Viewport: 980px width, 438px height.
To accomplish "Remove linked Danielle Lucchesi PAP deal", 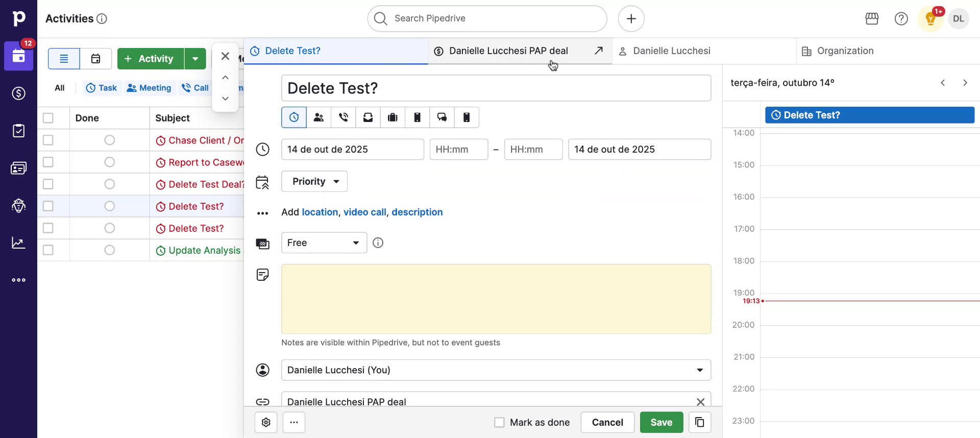I will tap(701, 402).
